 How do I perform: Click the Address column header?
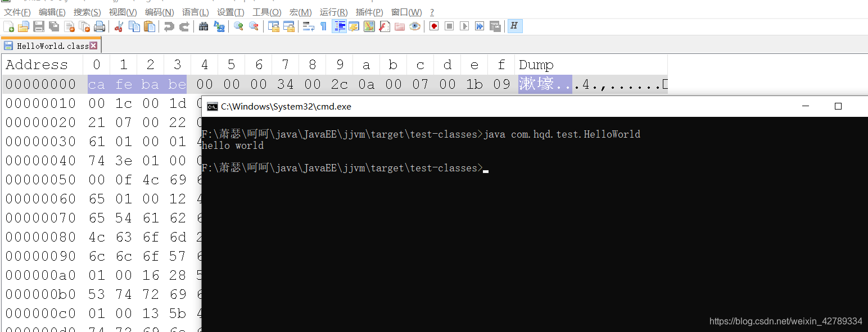[x=37, y=65]
